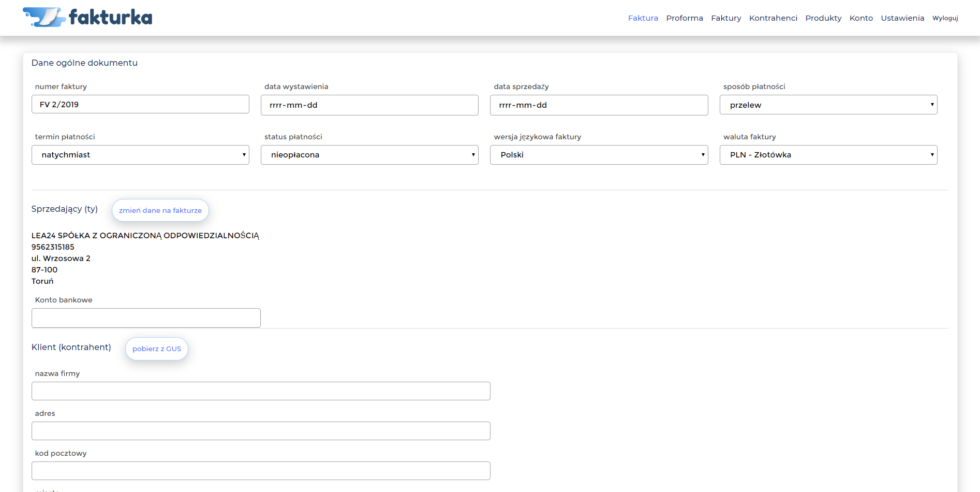Click the data wystawienia date field

tap(369, 105)
